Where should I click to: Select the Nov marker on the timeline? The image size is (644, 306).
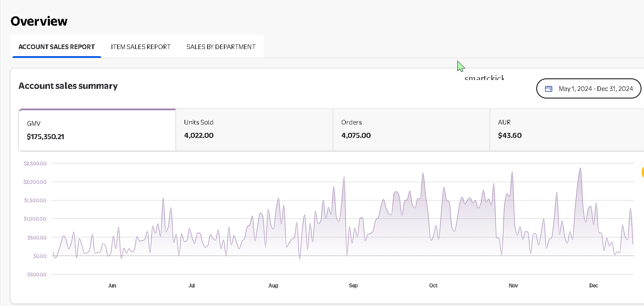(513, 285)
